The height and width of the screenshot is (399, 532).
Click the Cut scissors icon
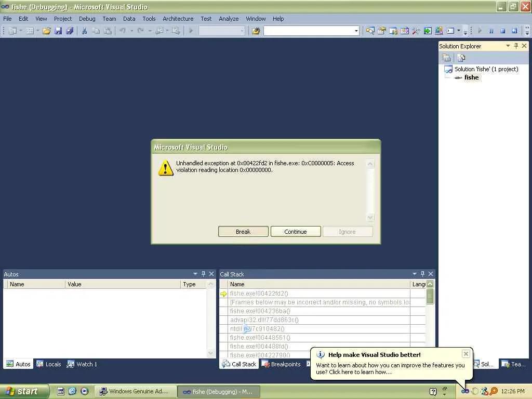pos(85,31)
